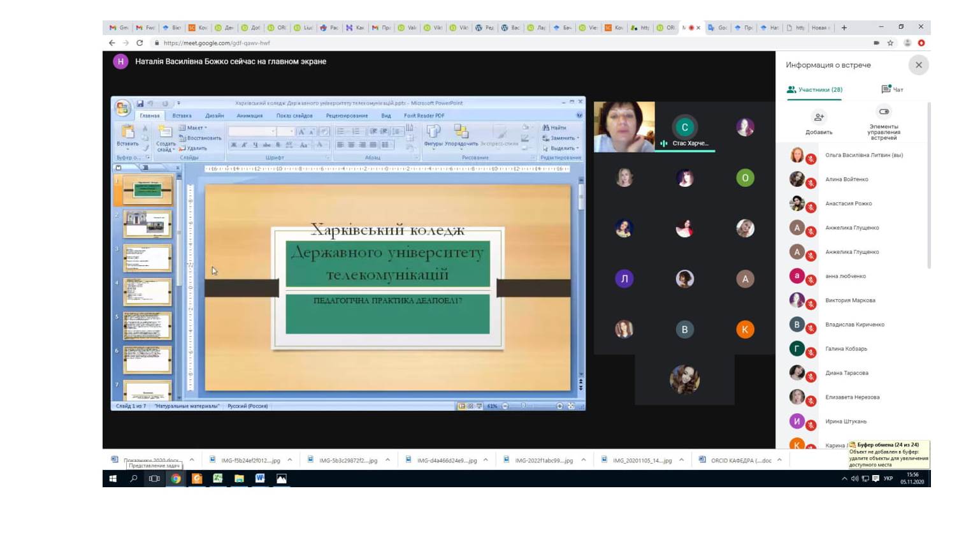Show hidden system tray icons
980x558 pixels.
(x=844, y=478)
